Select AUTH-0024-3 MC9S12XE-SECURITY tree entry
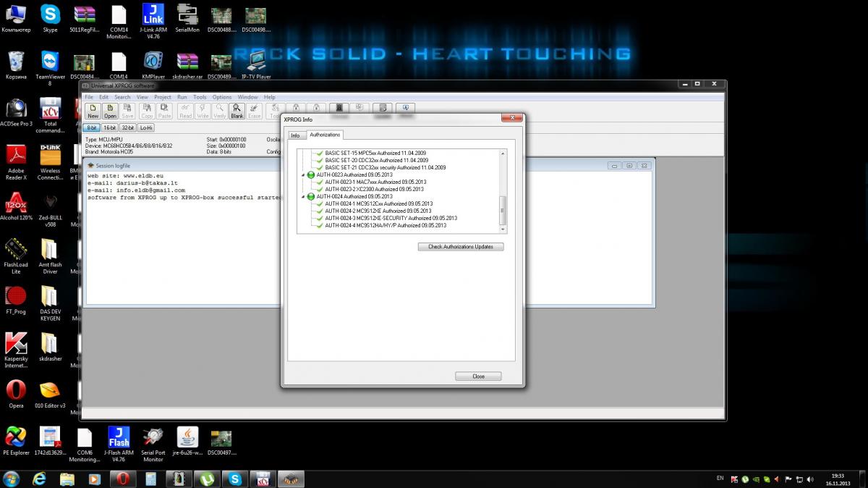 point(391,218)
